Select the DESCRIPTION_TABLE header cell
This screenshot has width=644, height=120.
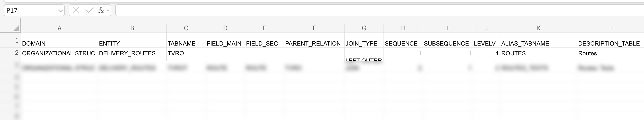610,43
